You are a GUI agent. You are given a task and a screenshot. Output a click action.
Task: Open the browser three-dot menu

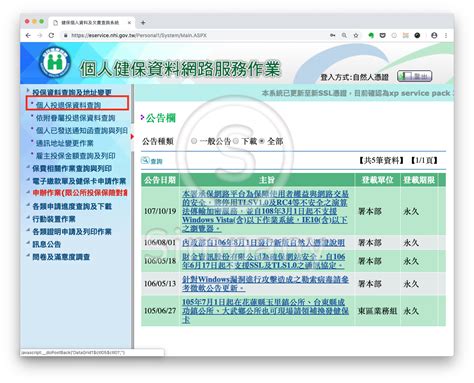[446, 35]
